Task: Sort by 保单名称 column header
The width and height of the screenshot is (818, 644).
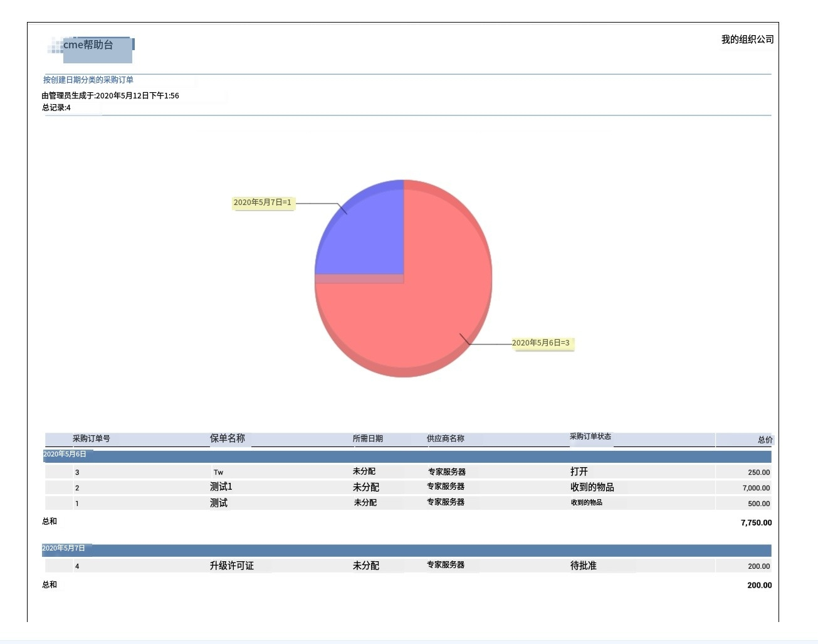Action: point(227,438)
